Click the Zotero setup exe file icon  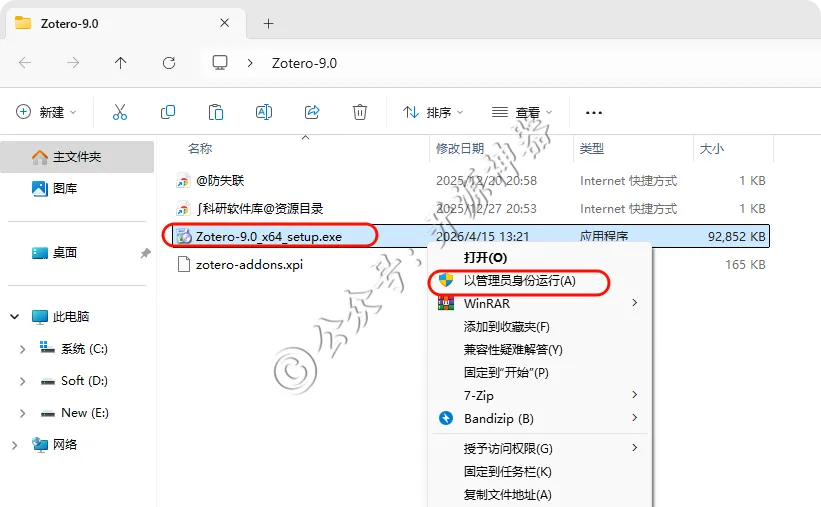point(183,236)
